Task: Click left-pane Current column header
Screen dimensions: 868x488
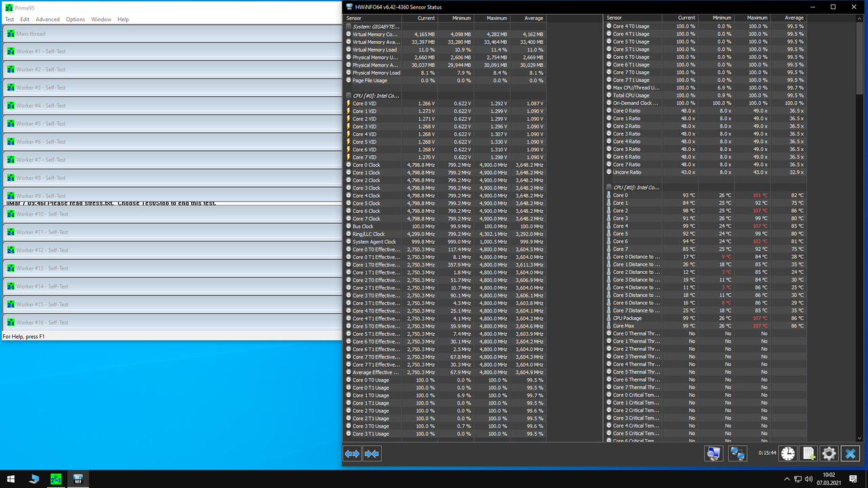Action: pos(420,18)
